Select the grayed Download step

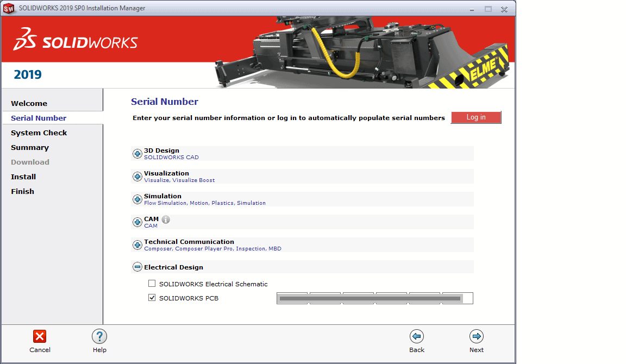click(30, 162)
